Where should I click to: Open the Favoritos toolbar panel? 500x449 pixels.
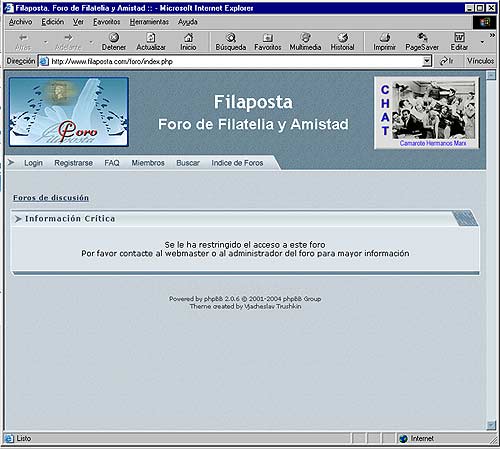tap(268, 42)
